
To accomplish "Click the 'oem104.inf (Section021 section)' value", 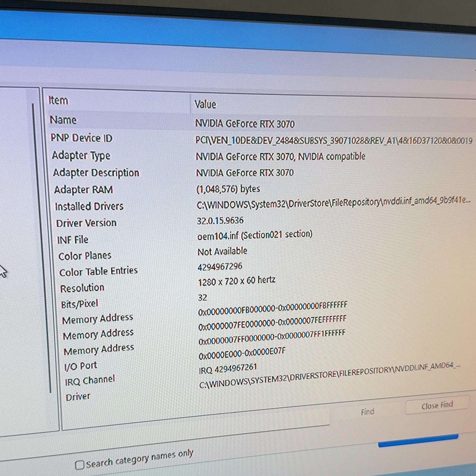I will click(255, 235).
